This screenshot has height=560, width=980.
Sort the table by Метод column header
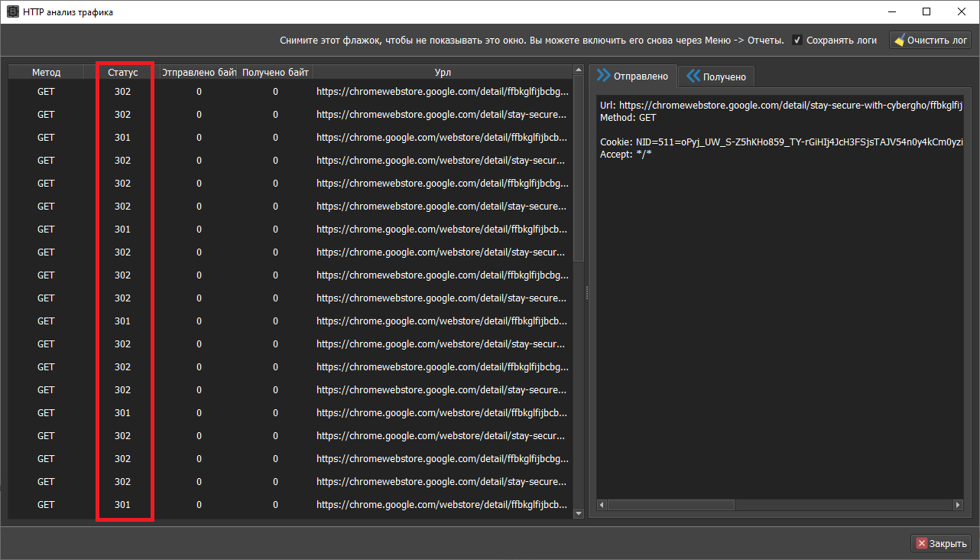pos(46,72)
